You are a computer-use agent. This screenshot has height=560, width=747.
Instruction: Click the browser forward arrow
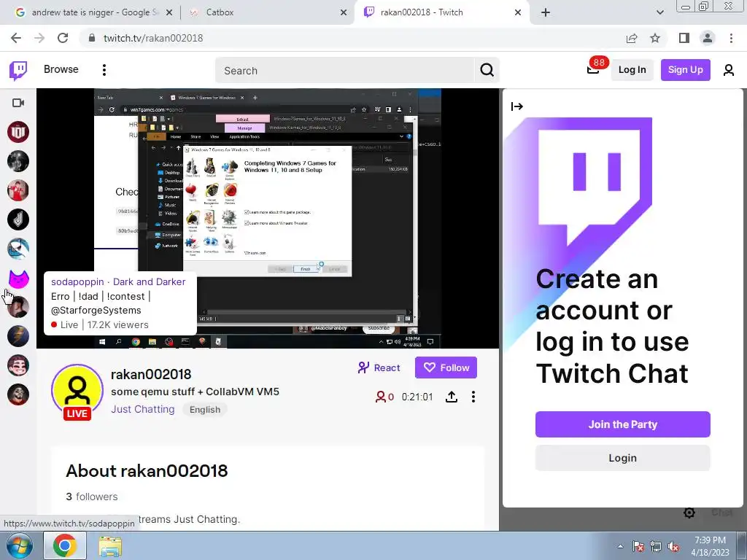coord(39,38)
